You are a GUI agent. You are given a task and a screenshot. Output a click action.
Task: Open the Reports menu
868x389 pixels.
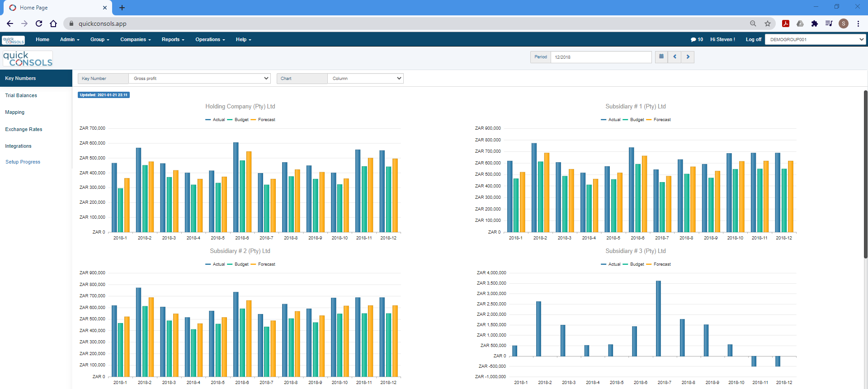173,40
